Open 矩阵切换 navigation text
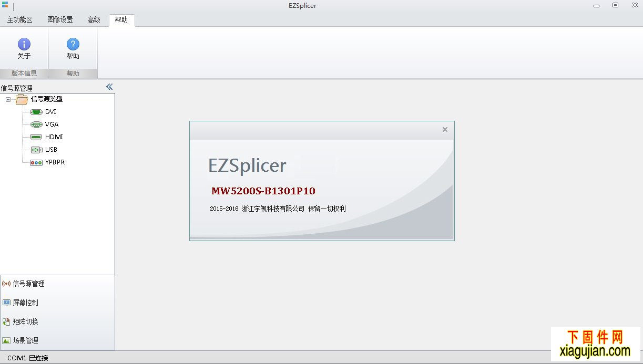Viewport: 643px width, 364px height. 25,321
